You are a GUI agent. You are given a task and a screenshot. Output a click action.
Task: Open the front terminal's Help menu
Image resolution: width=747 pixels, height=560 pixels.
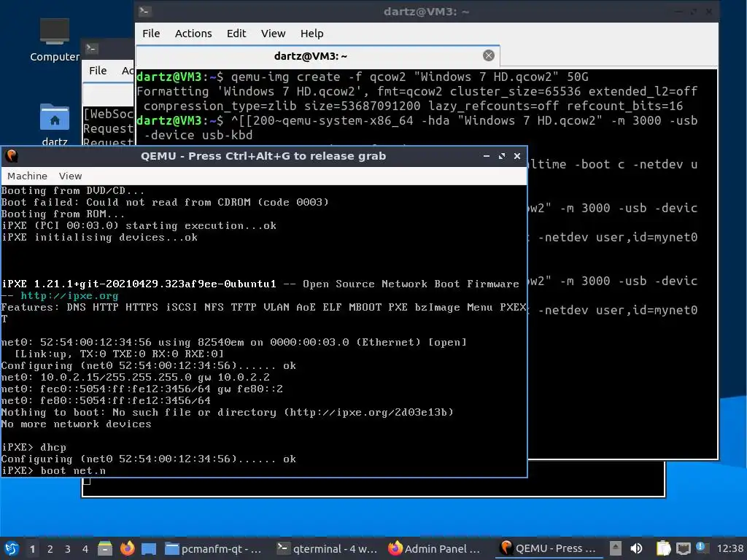coord(312,34)
